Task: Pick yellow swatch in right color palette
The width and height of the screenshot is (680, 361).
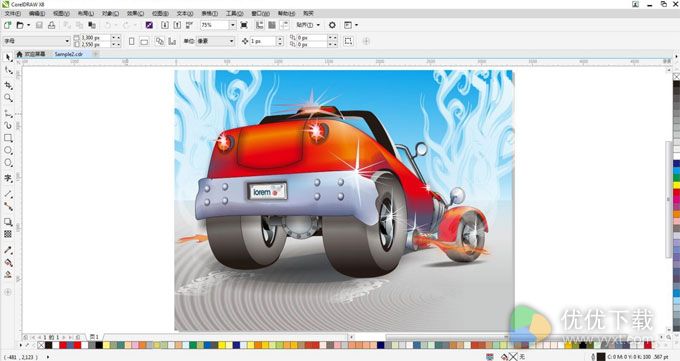Action: pyautogui.click(x=677, y=185)
